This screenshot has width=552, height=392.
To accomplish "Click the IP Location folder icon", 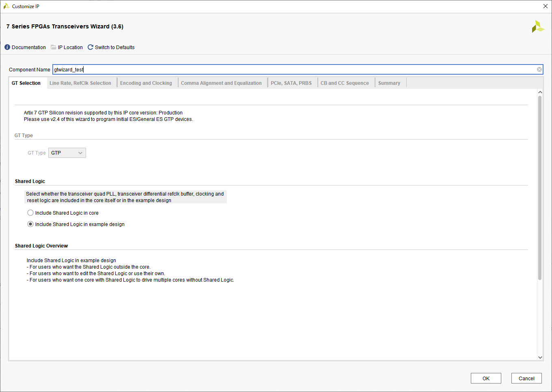I will coord(54,47).
